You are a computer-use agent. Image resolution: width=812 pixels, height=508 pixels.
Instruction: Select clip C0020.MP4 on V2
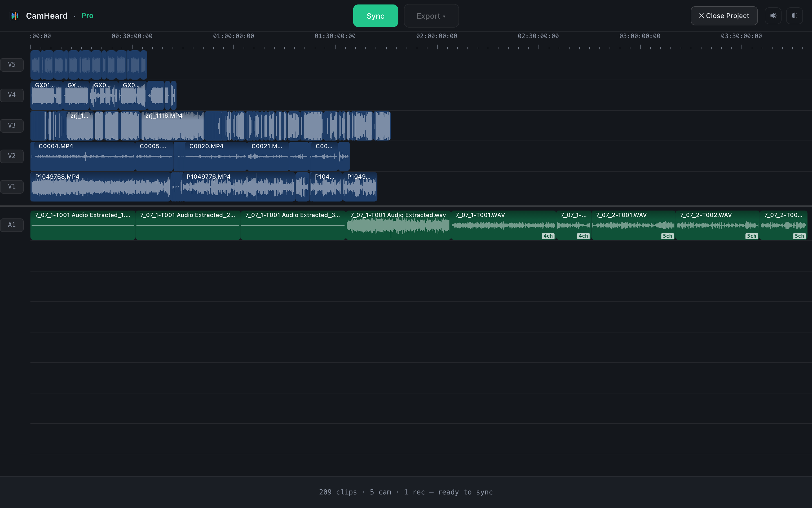216,156
